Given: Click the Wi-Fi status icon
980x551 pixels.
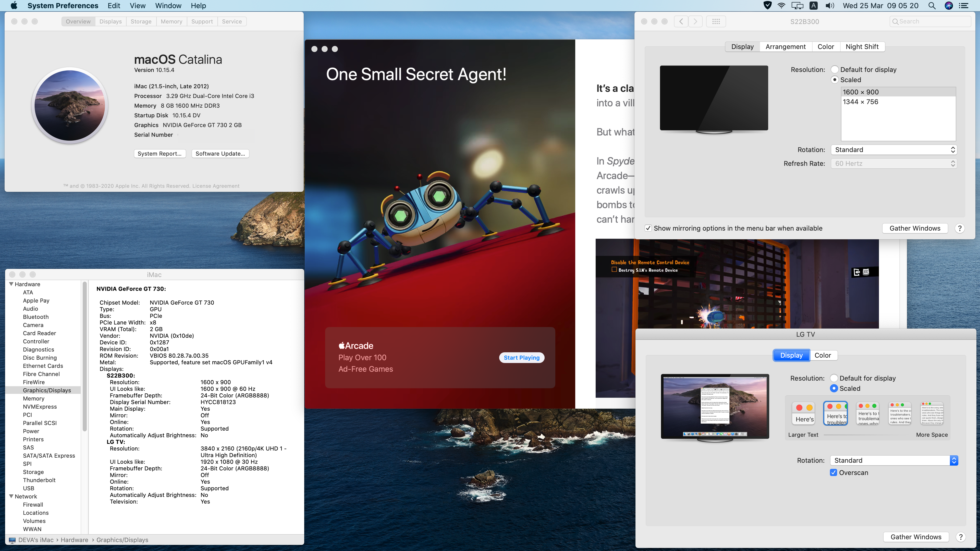Looking at the screenshot, I should (x=781, y=5).
